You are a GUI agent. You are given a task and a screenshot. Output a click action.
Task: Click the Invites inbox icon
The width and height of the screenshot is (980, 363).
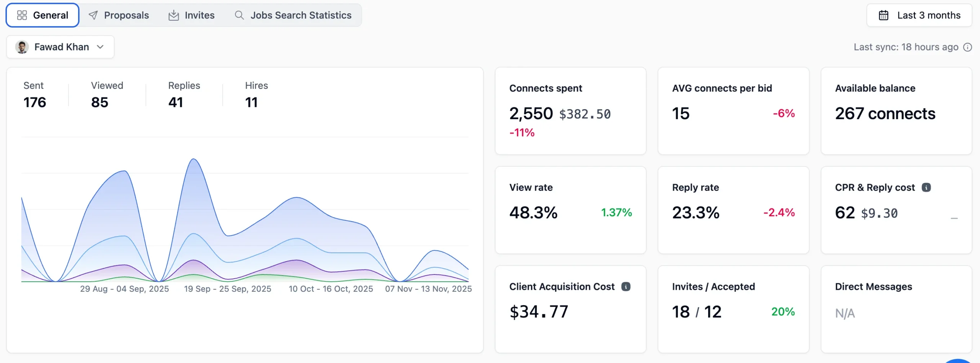(174, 15)
